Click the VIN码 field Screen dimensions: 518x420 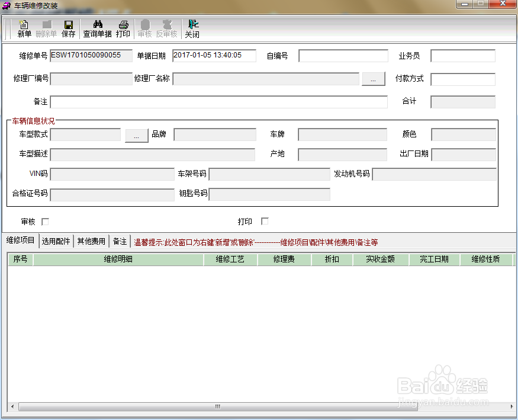(112, 175)
